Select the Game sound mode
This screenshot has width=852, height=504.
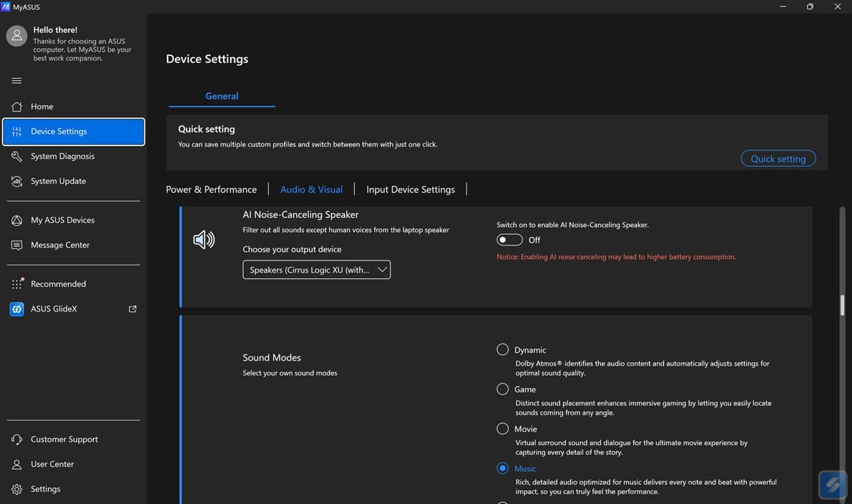[503, 389]
